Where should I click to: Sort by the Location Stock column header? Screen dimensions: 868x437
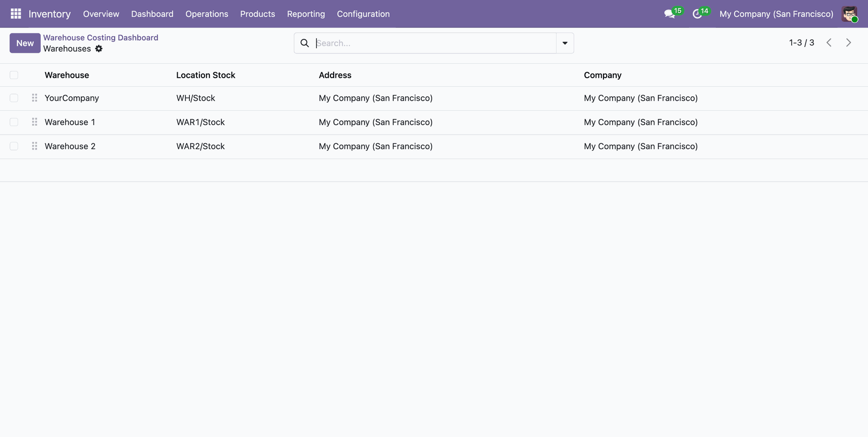(206, 75)
